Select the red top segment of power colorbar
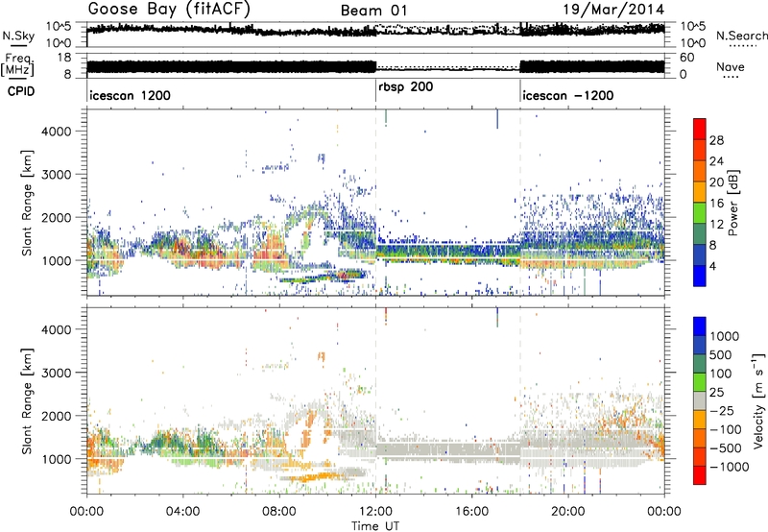768x532 pixels. tap(700, 129)
